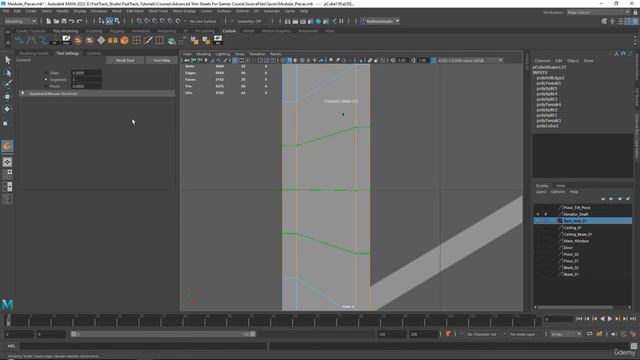
Task: Click the Reset Tool button
Action: tap(125, 60)
